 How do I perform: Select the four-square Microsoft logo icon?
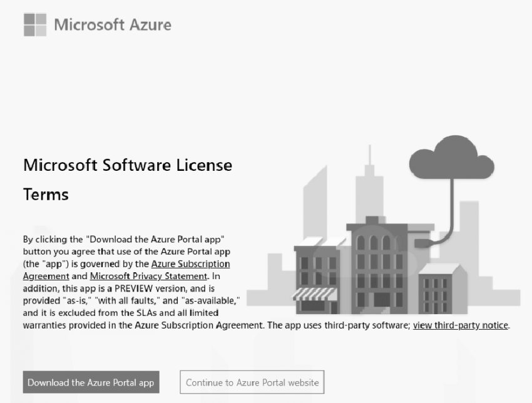coord(36,25)
